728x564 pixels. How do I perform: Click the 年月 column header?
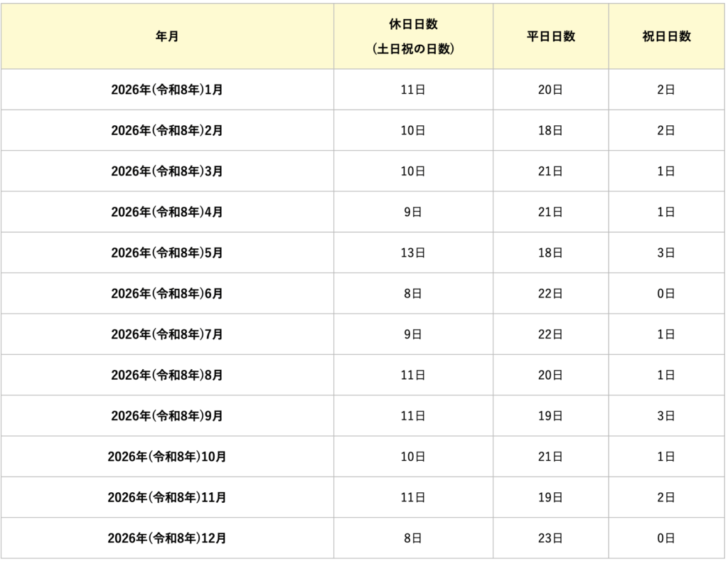(x=167, y=36)
